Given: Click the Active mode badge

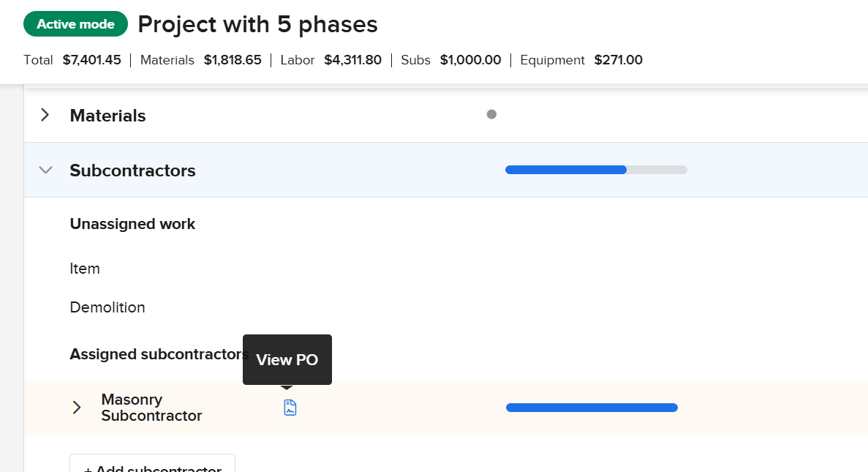Looking at the screenshot, I should pyautogui.click(x=75, y=24).
